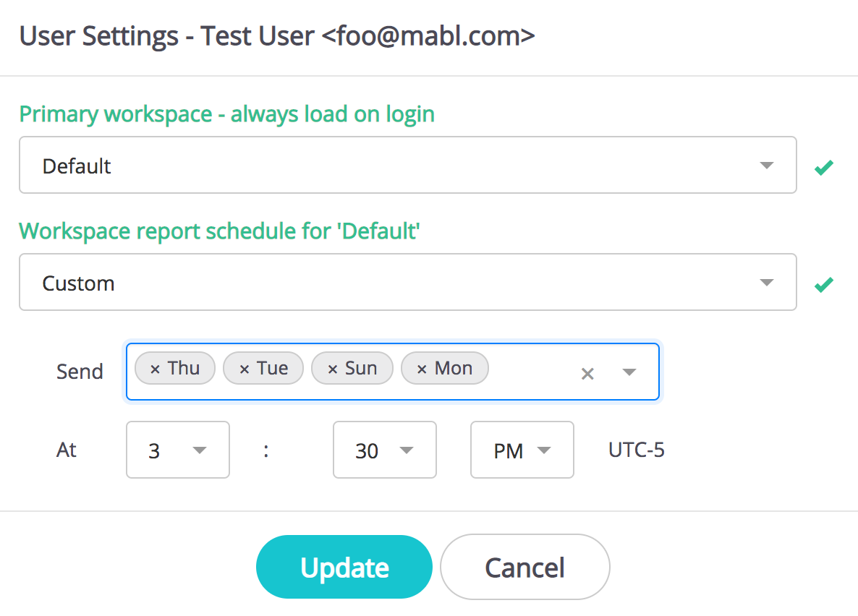Remove the Thu day tag
Image resolution: width=858 pixels, height=616 pixels.
(x=155, y=369)
